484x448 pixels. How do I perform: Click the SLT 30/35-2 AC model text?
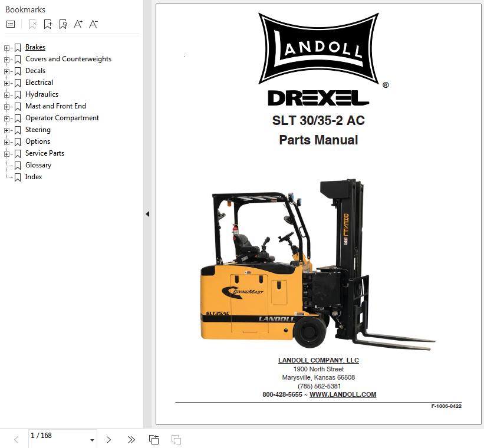(x=318, y=120)
